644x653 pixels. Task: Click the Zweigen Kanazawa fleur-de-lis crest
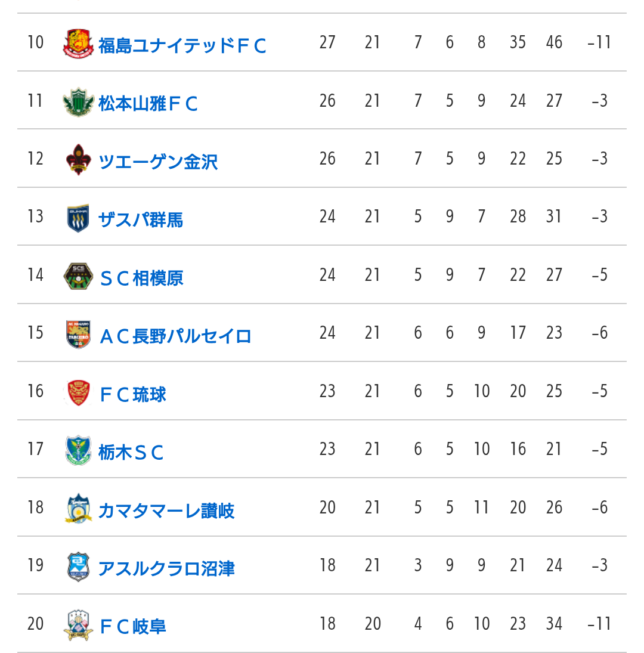coord(78,160)
